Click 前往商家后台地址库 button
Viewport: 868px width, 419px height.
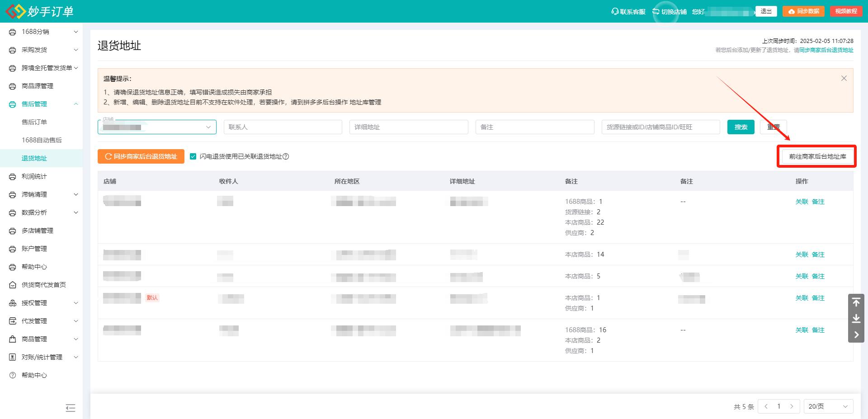click(x=817, y=156)
